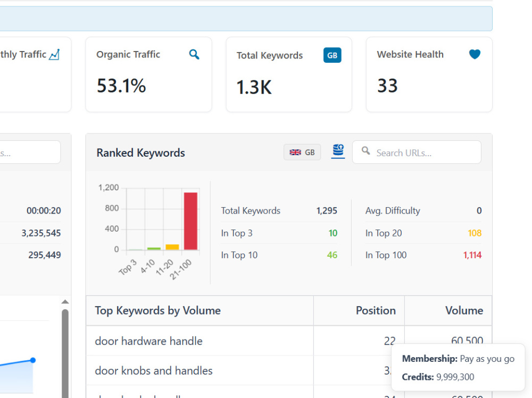Click the In Top 10 value 46
This screenshot has height=398, width=532.
(332, 255)
